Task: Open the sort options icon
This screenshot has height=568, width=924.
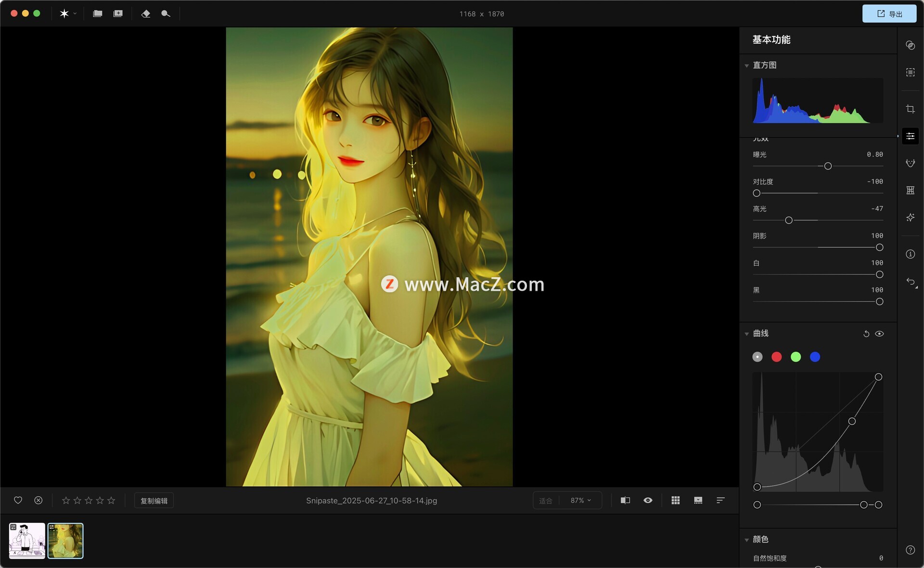Action: point(720,500)
